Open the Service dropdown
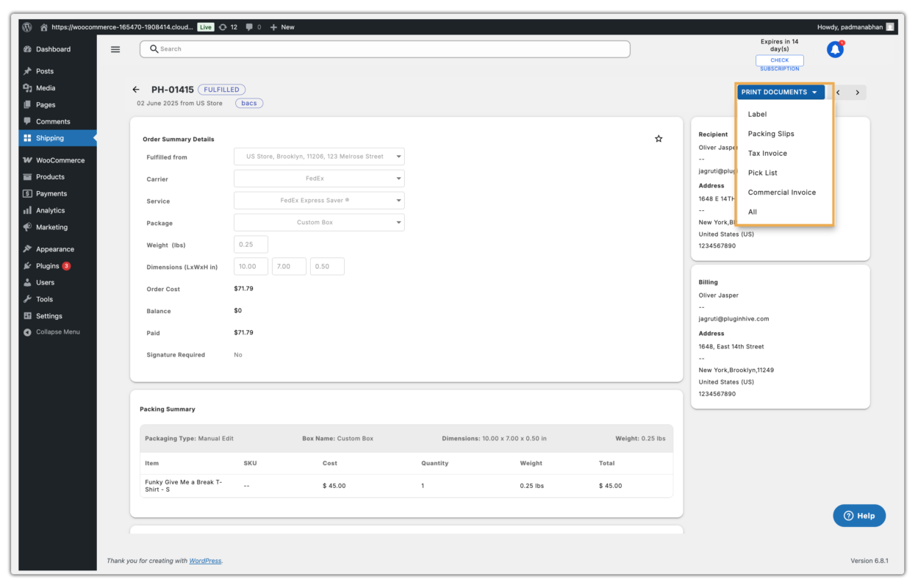Image resolution: width=918 pixels, height=588 pixels. tap(319, 200)
